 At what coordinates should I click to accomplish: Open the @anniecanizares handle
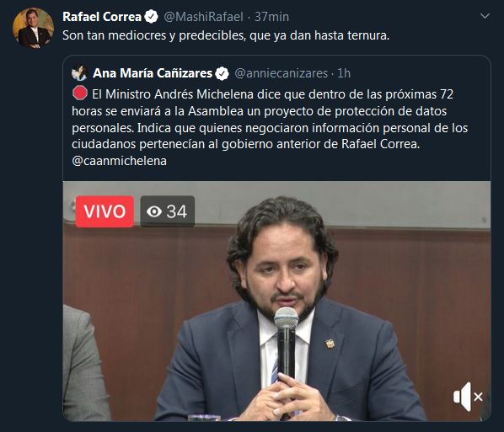(x=281, y=73)
